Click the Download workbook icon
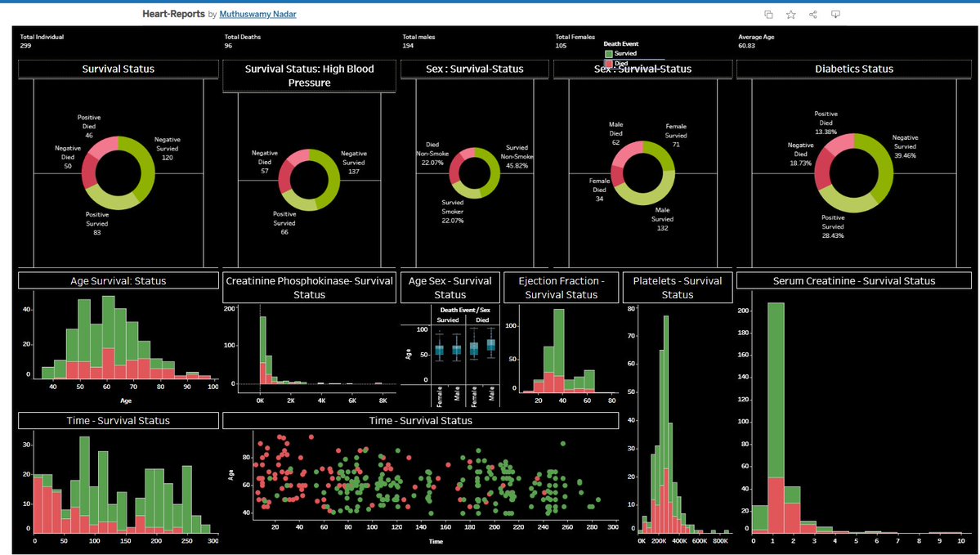Viewport: 980px width, 555px height. point(835,14)
